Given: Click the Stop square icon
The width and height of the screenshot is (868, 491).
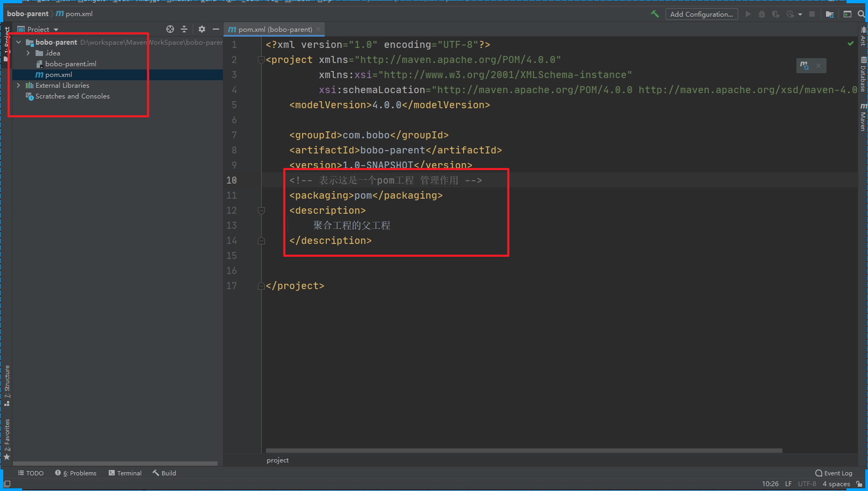Looking at the screenshot, I should 812,14.
